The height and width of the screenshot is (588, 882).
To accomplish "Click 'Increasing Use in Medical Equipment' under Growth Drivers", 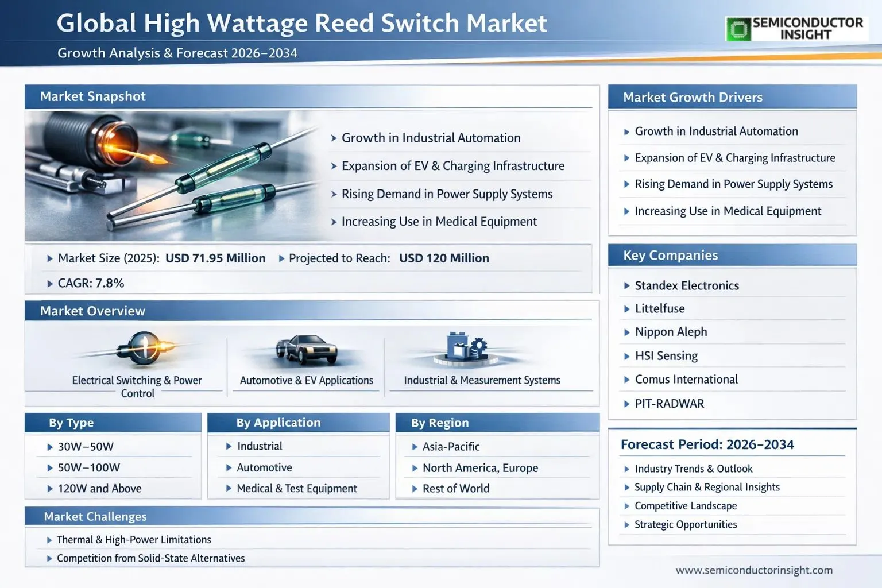I will [x=728, y=211].
